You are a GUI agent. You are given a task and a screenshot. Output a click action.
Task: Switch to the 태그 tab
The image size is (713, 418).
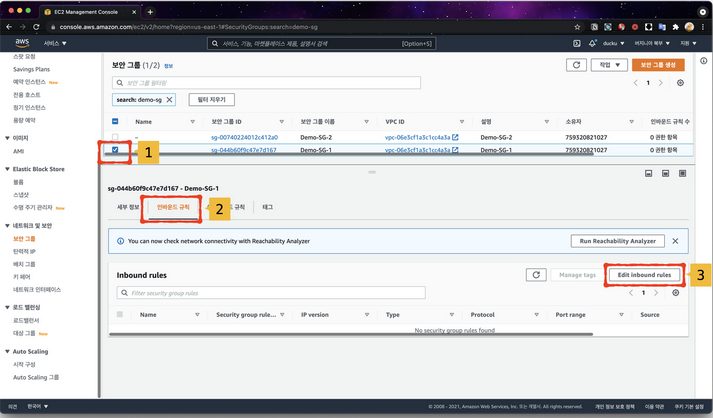[267, 207]
